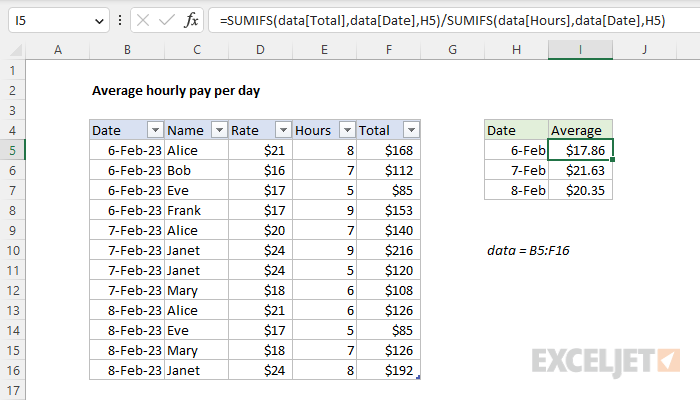
Task: Select the cell containing Frank
Action: click(x=196, y=210)
